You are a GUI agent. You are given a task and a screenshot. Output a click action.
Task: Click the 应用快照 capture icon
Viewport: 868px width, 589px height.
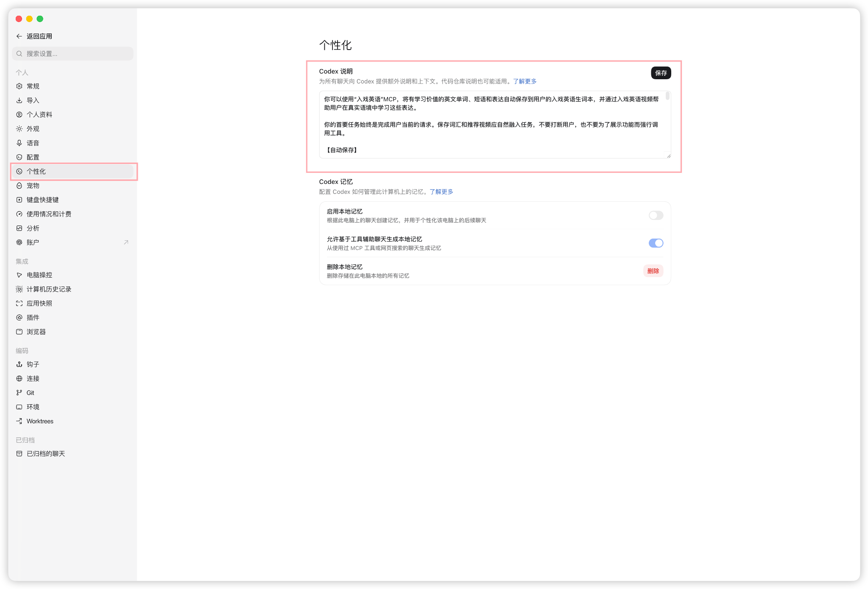point(19,303)
